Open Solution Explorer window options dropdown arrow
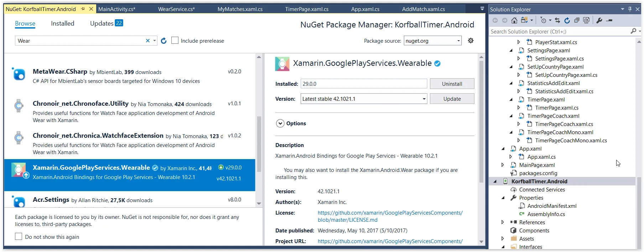The height and width of the screenshot is (252, 644). click(x=622, y=9)
